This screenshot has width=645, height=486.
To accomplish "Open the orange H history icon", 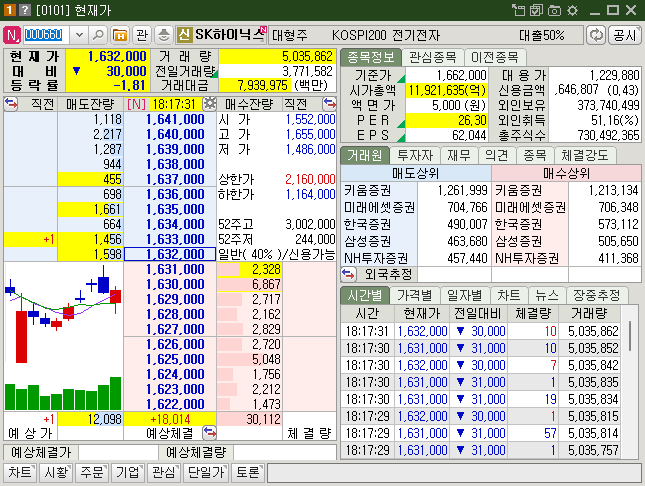I will point(120,35).
